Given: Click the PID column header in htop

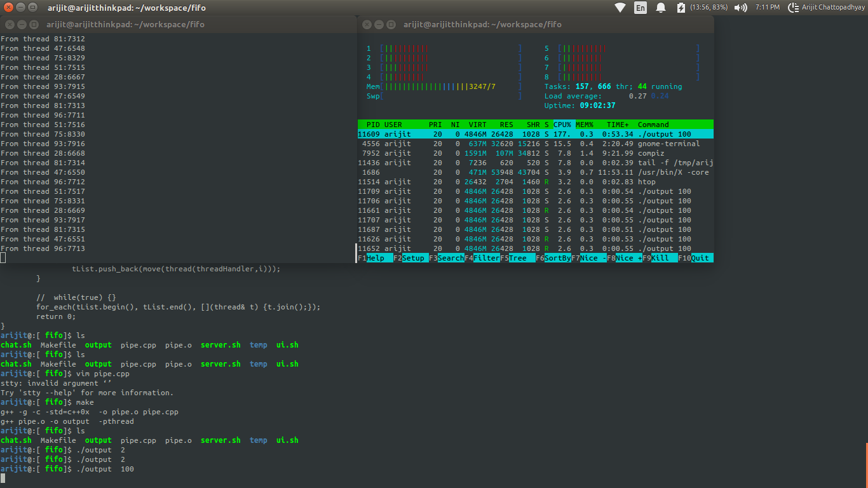Looking at the screenshot, I should click(x=373, y=125).
